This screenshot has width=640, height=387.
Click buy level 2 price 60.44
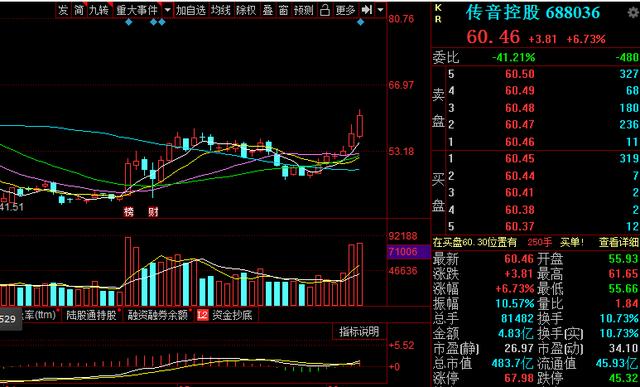click(520, 176)
